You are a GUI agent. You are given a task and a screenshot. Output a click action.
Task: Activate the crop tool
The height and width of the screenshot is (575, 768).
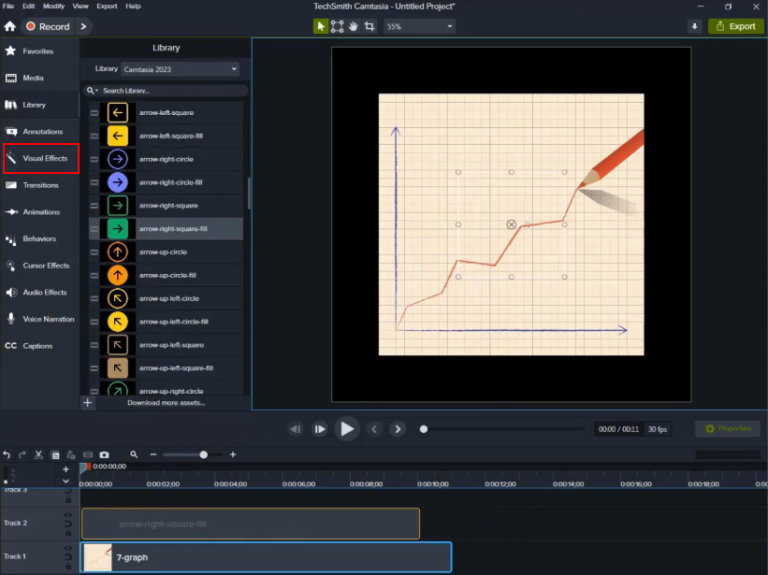[370, 26]
